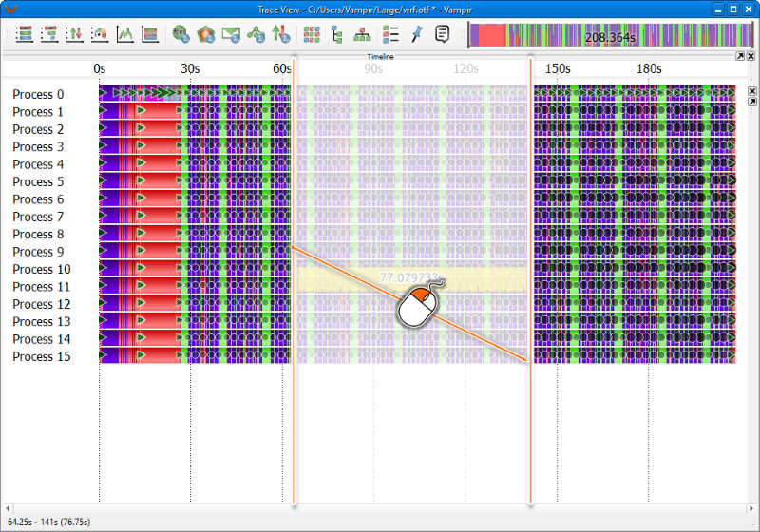Click the horizontal scrollbar track
Screen dimensions: 760x532
379,509
